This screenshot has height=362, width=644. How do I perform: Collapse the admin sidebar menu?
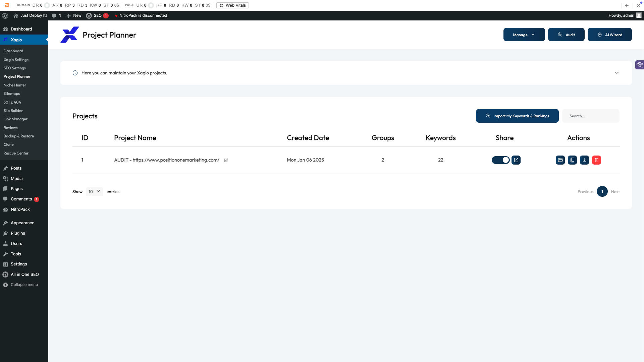[x=24, y=285]
